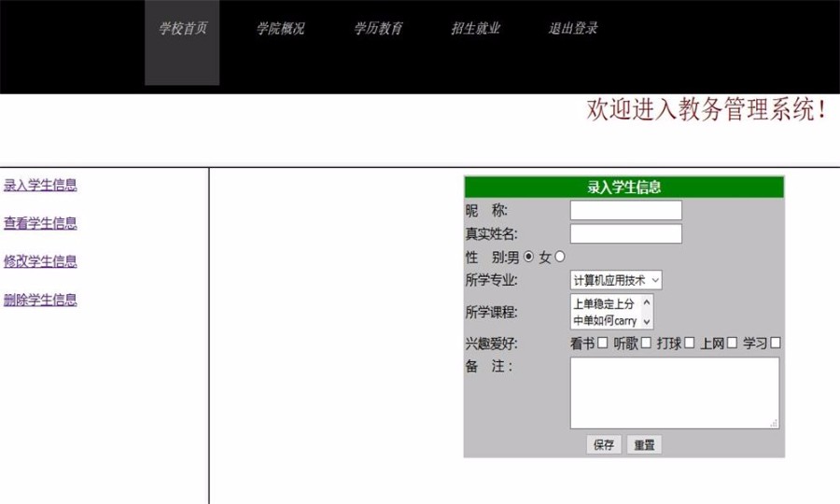The height and width of the screenshot is (504, 840).
Task: Select 上单稳定上分 in the course list
Action: click(x=604, y=303)
